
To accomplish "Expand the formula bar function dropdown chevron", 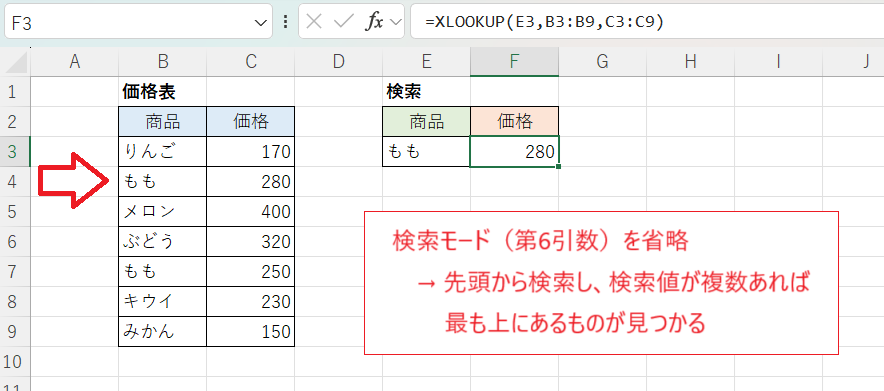I will pyautogui.click(x=396, y=22).
